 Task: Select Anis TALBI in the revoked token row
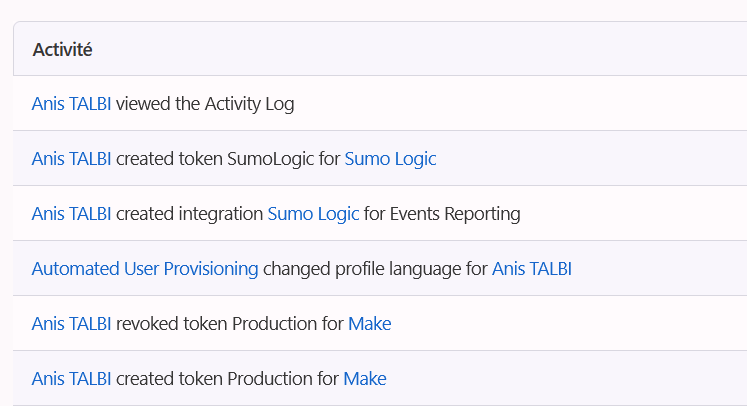pyautogui.click(x=72, y=323)
